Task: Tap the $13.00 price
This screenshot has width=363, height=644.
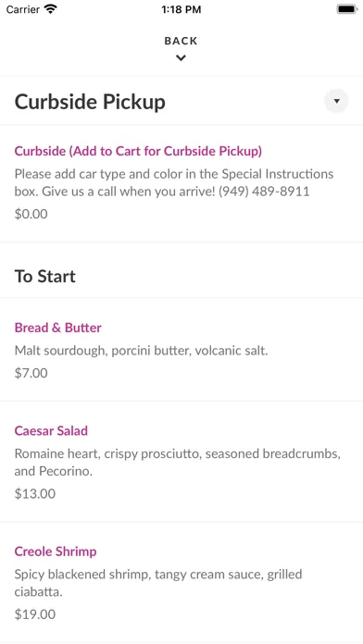Action: point(35,494)
